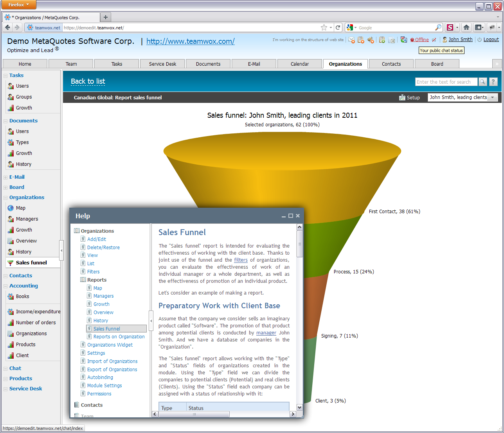
Task: Open Organizations Widget help topic
Action: [110, 345]
